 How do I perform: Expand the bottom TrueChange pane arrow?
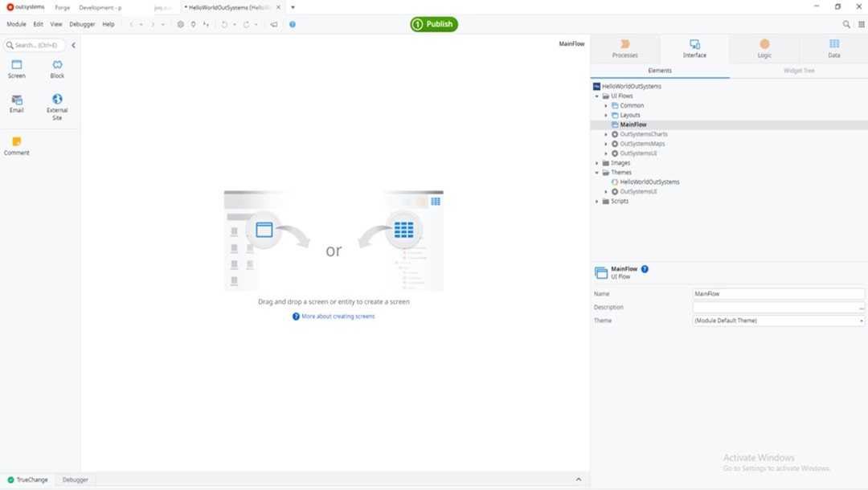point(578,480)
